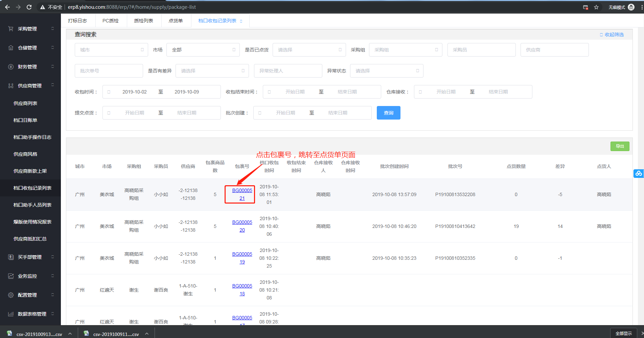Click calendar icon in 收包时间 field
644x338 pixels.
pos(109,92)
